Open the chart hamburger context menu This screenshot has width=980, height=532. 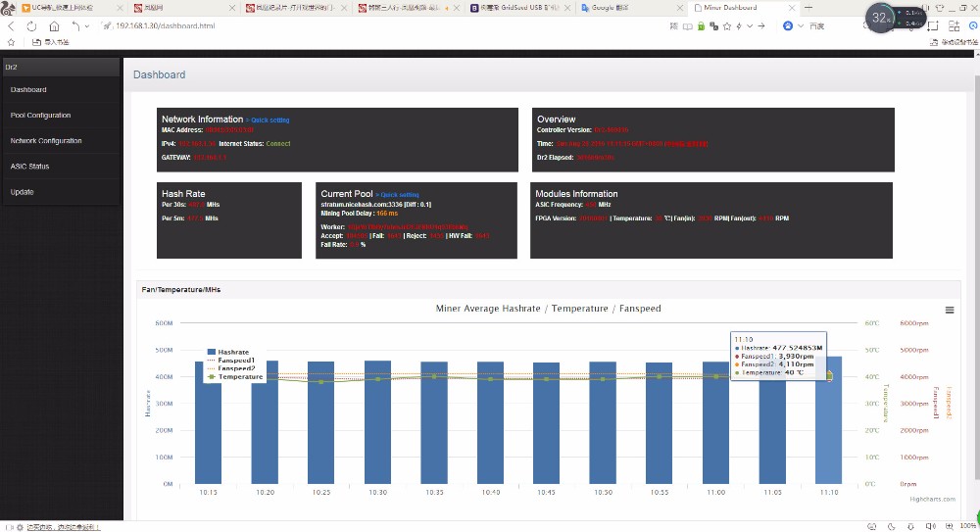point(949,310)
